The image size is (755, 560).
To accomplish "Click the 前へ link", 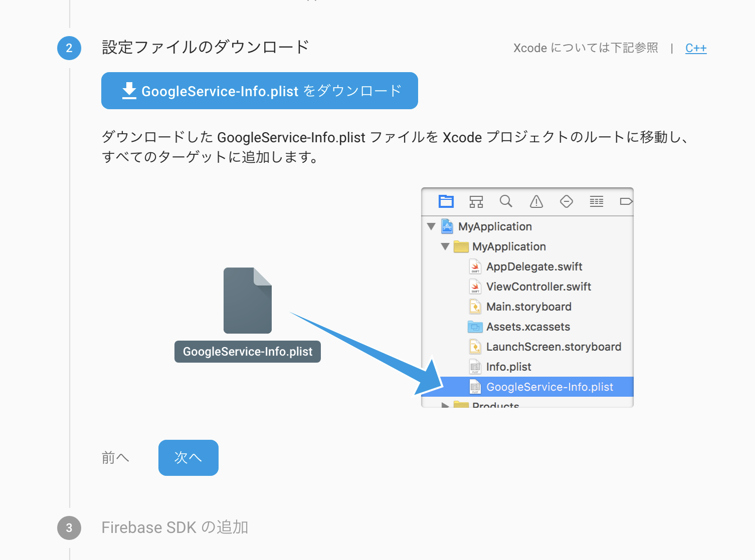I will click(x=115, y=457).
